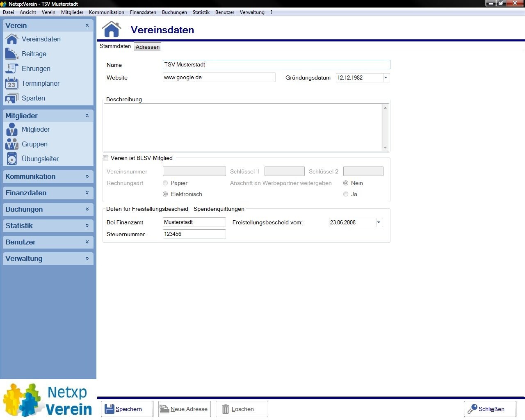
Task: Click the Website input field
Action: [x=219, y=77]
